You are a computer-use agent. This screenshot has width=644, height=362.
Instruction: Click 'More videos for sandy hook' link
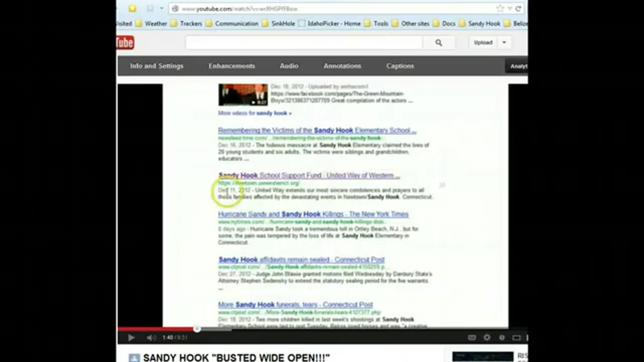point(255,113)
